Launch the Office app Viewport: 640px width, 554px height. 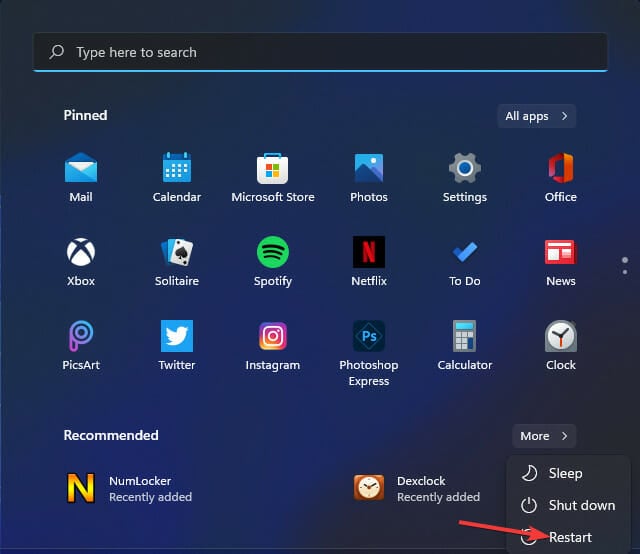pos(560,178)
